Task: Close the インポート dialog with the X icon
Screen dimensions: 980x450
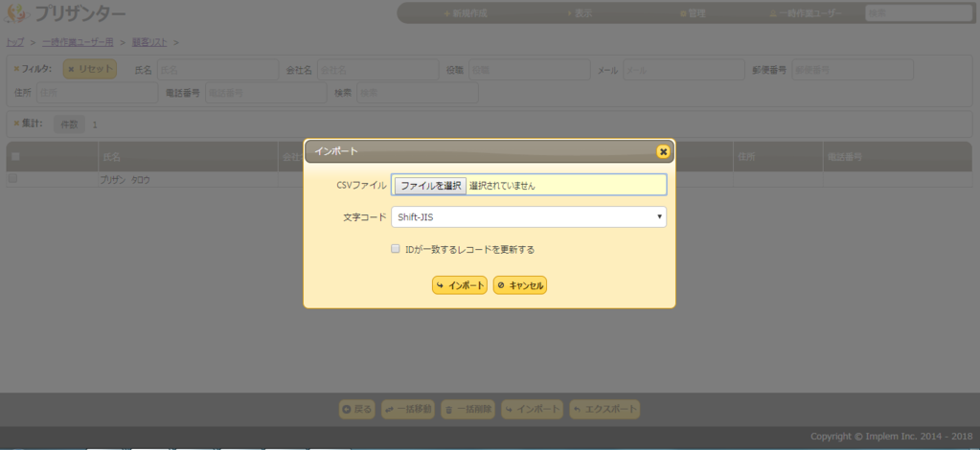Action: click(x=663, y=151)
